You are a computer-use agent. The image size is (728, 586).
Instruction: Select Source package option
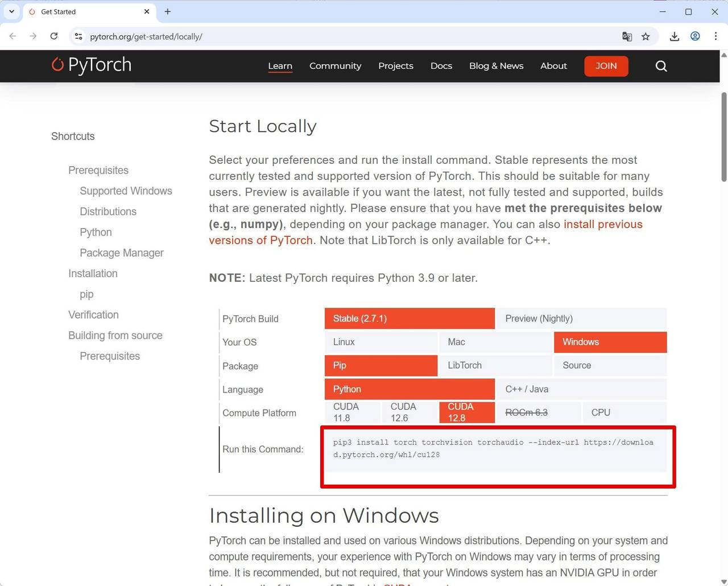610,366
